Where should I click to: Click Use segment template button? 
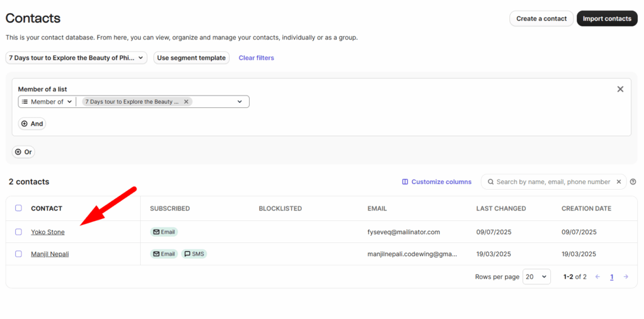coord(191,58)
